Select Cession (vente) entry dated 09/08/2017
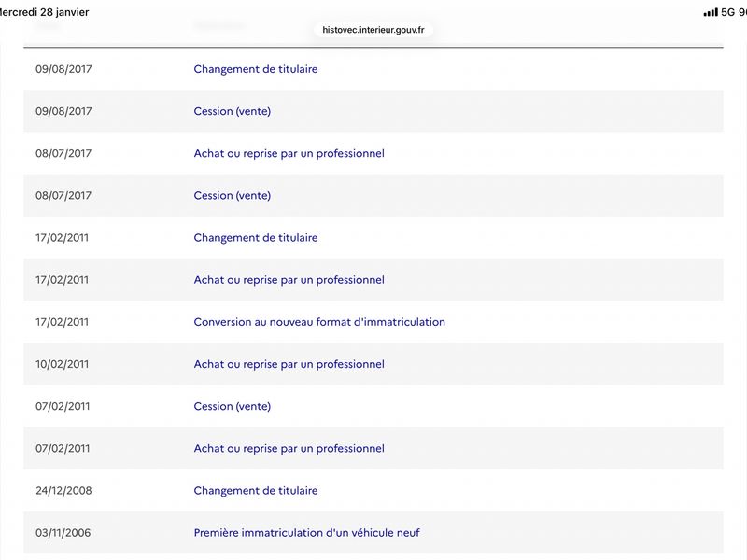The width and height of the screenshot is (747, 560). (232, 111)
